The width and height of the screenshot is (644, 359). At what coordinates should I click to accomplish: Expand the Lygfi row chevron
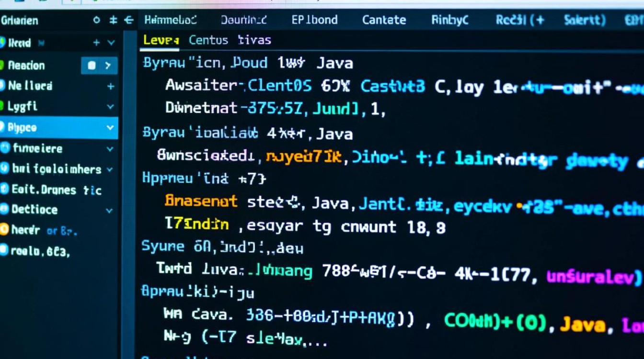[111, 106]
